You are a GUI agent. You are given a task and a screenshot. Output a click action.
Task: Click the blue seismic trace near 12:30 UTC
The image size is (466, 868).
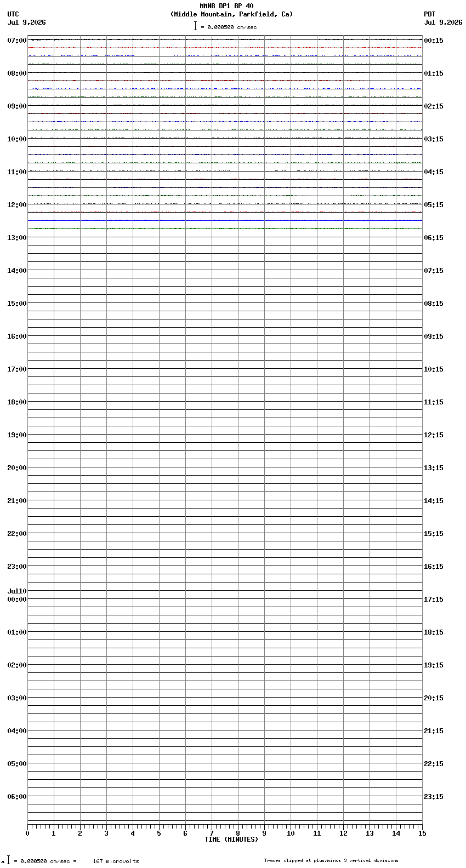pos(225,220)
